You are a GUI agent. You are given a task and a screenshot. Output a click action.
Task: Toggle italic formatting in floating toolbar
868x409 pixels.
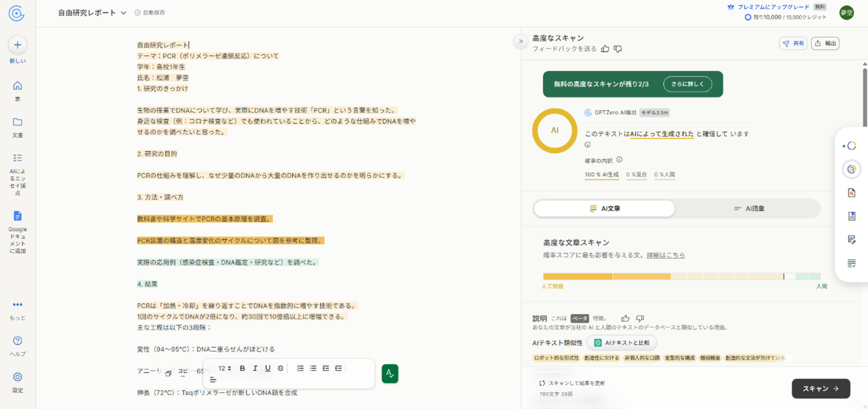[x=255, y=368]
